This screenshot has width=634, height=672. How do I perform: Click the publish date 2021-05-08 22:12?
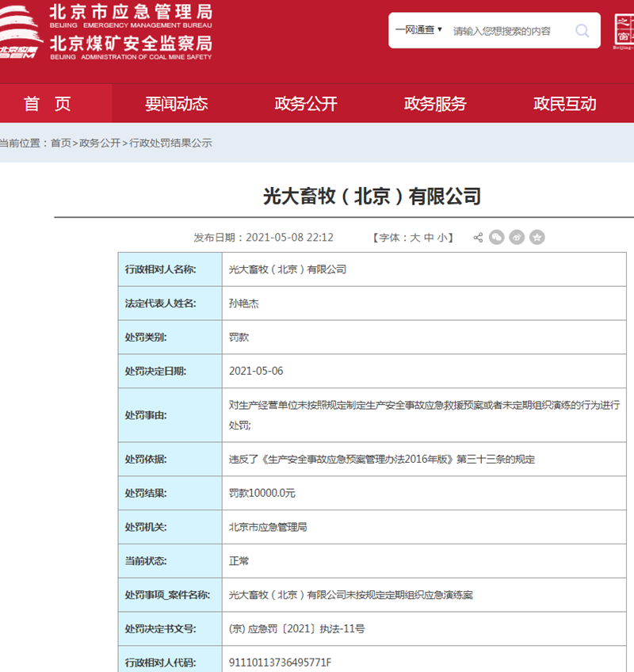click(289, 238)
